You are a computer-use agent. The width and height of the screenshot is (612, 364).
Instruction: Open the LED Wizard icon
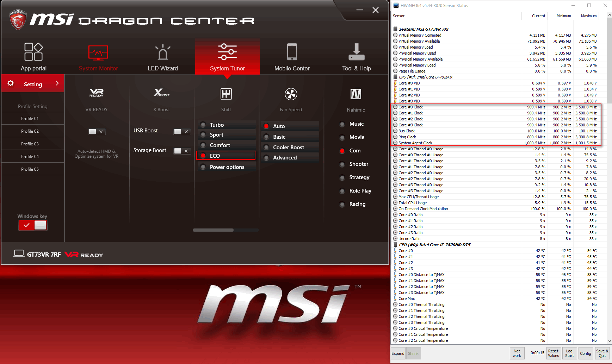[x=163, y=52]
